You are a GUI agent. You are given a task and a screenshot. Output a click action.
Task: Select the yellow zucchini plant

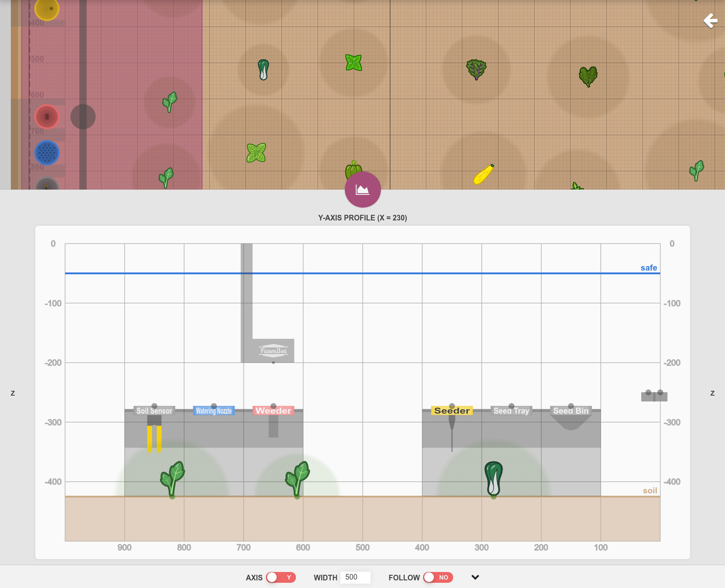(x=483, y=174)
